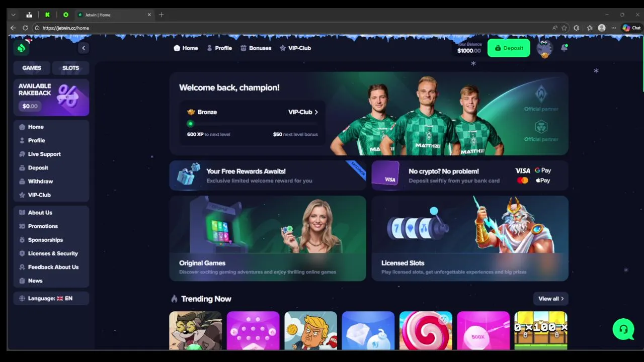This screenshot has width=644, height=362.
Task: Open Withdraw link text in sidebar
Action: [40, 181]
